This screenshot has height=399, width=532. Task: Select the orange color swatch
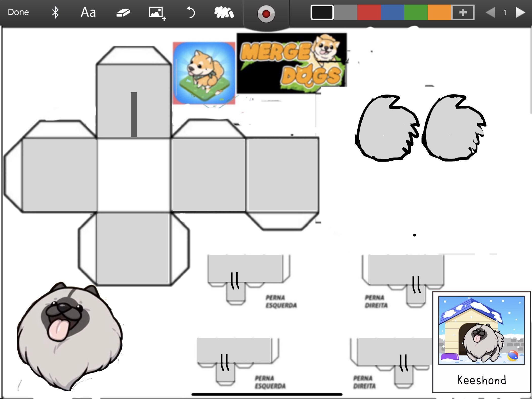tap(439, 12)
